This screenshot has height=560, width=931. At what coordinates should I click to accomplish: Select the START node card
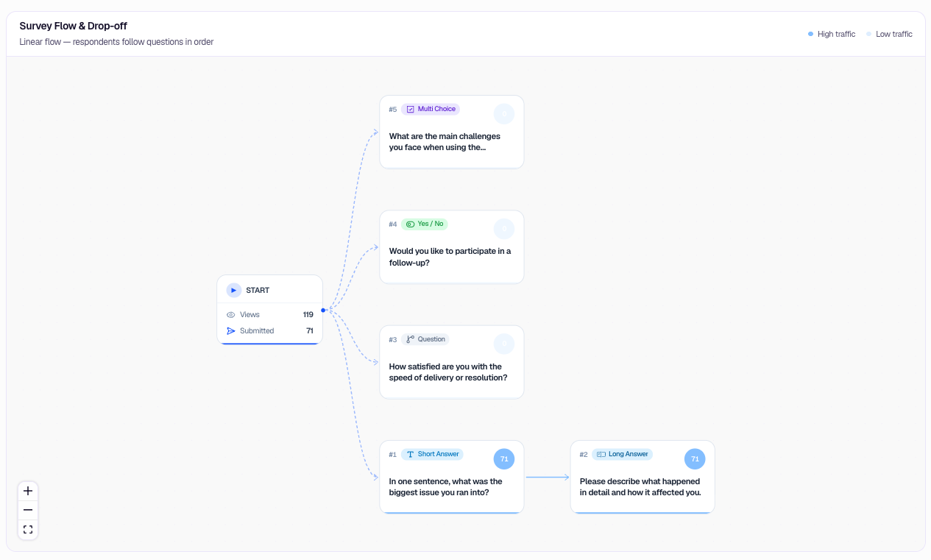coord(269,310)
